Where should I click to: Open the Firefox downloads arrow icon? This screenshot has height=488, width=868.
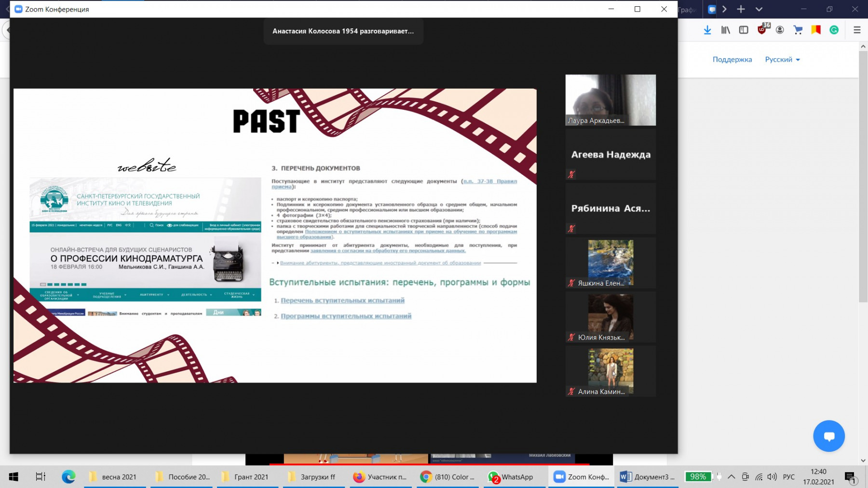coord(707,30)
